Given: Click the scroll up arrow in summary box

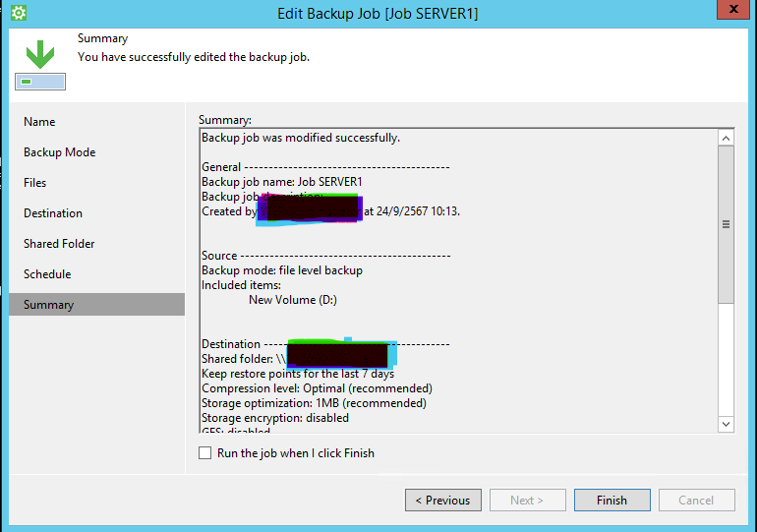Looking at the screenshot, I should pos(727,139).
